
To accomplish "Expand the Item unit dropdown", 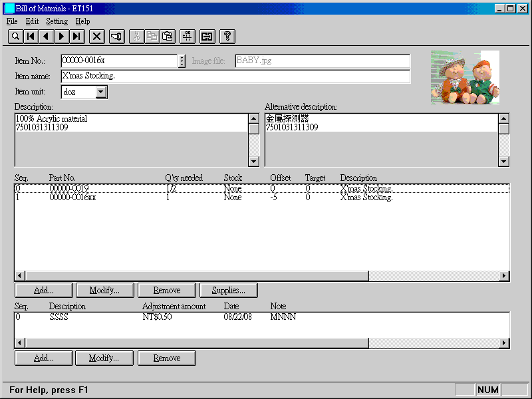I will click(101, 92).
